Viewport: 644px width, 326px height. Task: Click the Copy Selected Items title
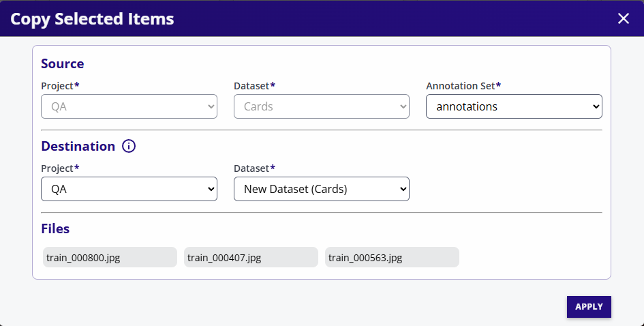tap(92, 18)
